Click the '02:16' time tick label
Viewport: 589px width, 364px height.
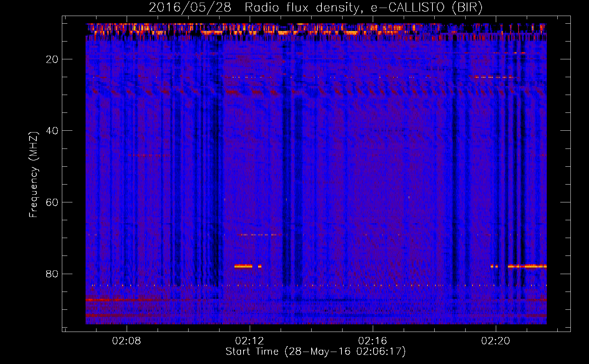[373, 341]
